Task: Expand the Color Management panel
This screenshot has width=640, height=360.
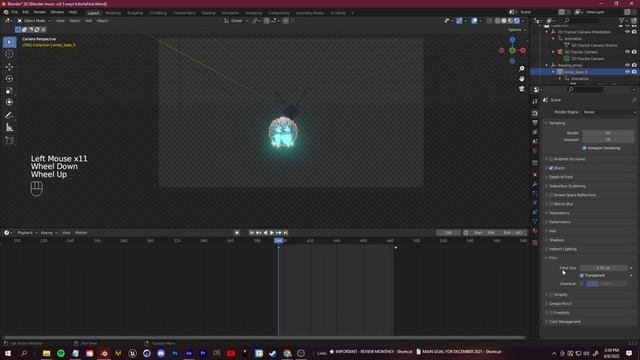Action: pos(564,322)
